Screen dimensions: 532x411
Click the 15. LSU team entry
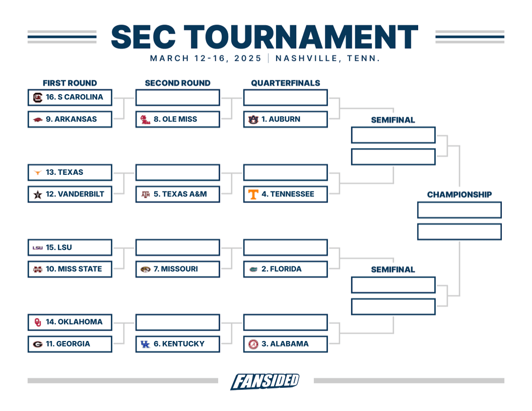click(70, 247)
